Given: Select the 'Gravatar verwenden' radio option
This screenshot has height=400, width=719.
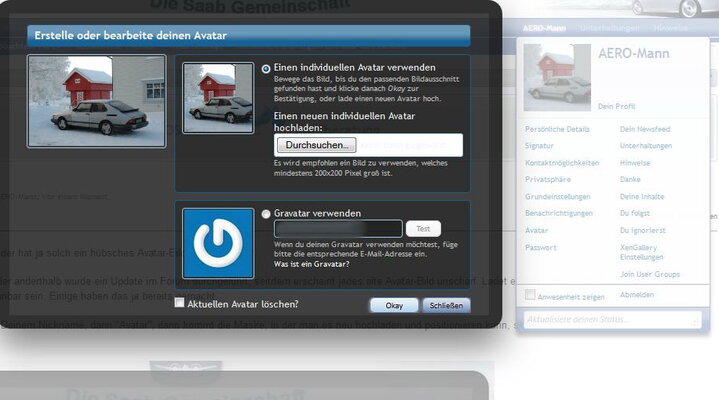Looking at the screenshot, I should click(266, 214).
